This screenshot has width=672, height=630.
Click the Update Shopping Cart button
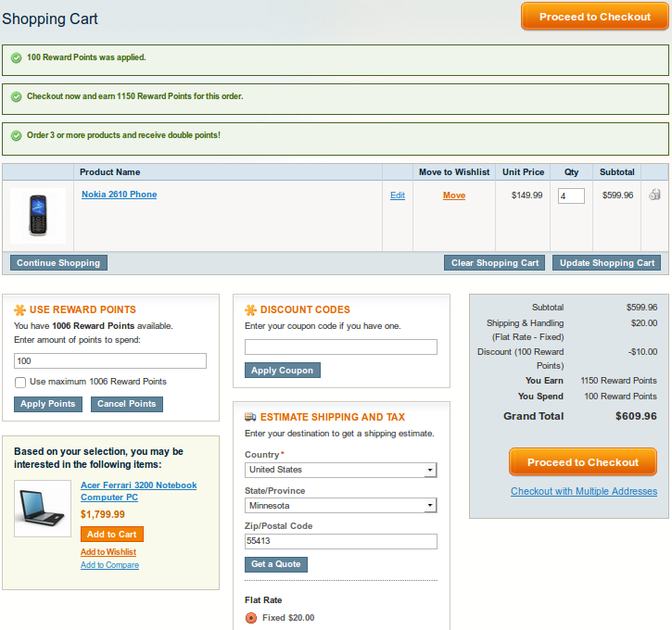tap(606, 263)
